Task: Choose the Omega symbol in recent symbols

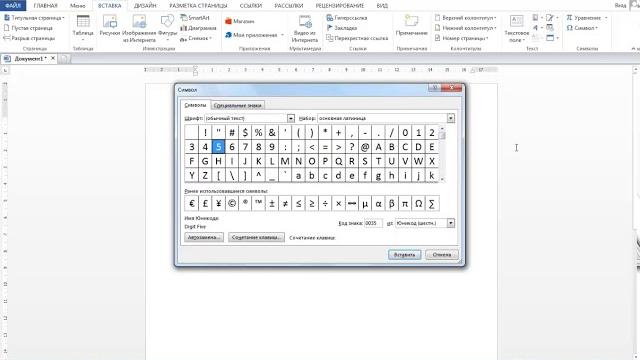Action: [x=418, y=203]
